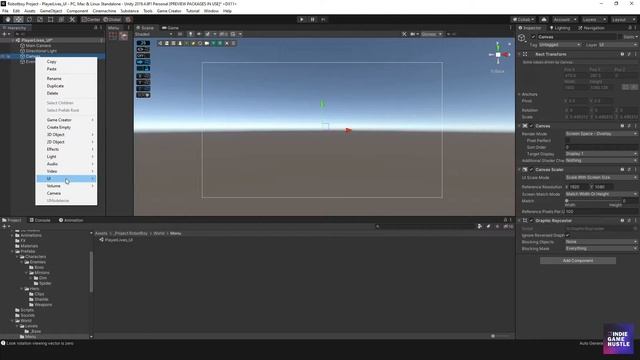
Task: Open the Collab dropdown
Action: pyautogui.click(x=523, y=19)
